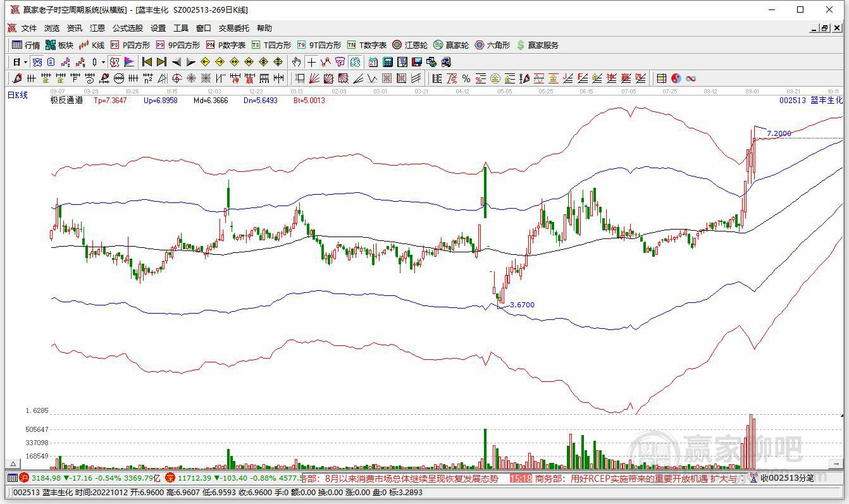The height and width of the screenshot is (504, 849).
Task: Open the calculator icon
Action: [388, 62]
